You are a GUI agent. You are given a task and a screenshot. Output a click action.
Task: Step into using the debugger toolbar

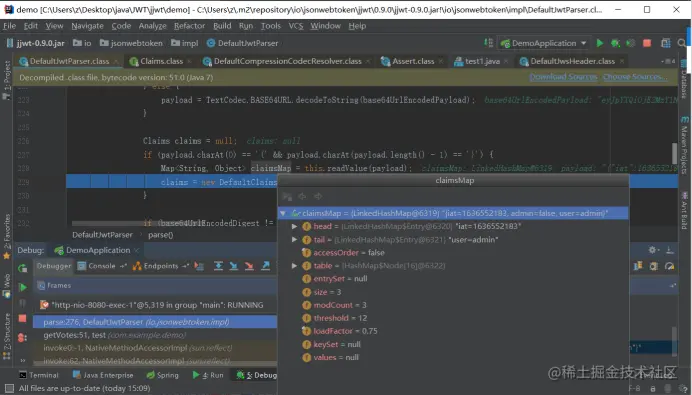point(233,266)
